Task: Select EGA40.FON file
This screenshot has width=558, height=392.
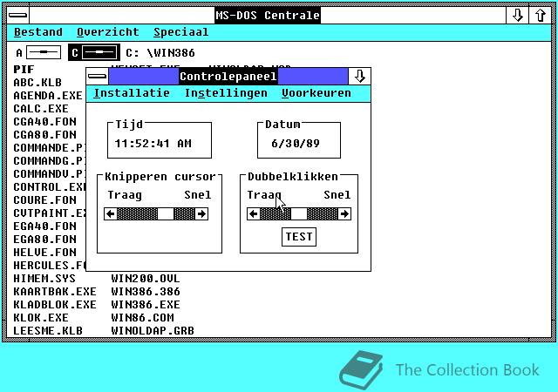Action: (x=44, y=226)
